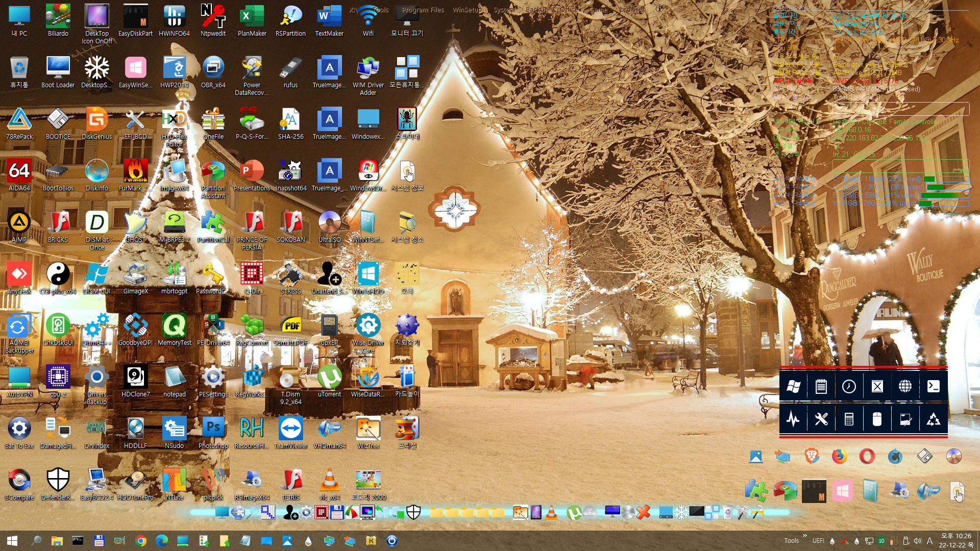Viewport: 980px width, 551px height.
Task: Open HDClone7 desktop shortcut
Action: coord(135,381)
